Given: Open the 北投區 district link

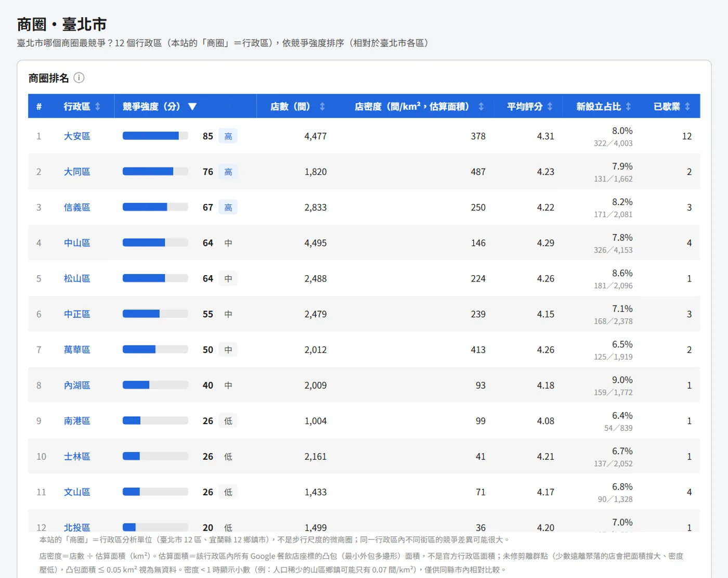Looking at the screenshot, I should click(77, 527).
